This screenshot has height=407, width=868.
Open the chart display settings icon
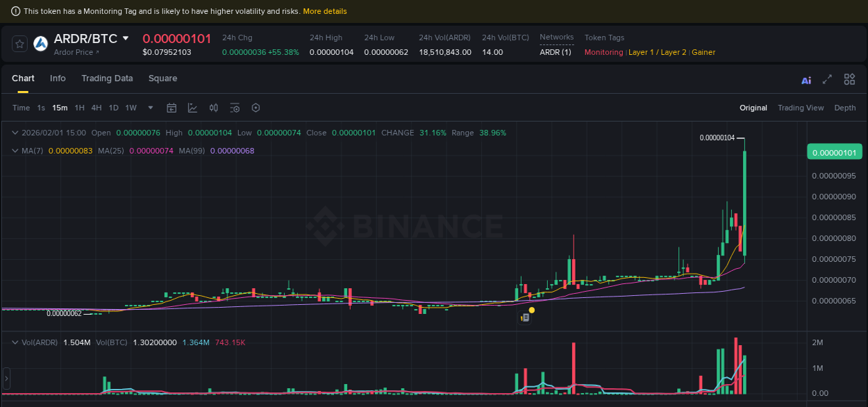coord(235,108)
